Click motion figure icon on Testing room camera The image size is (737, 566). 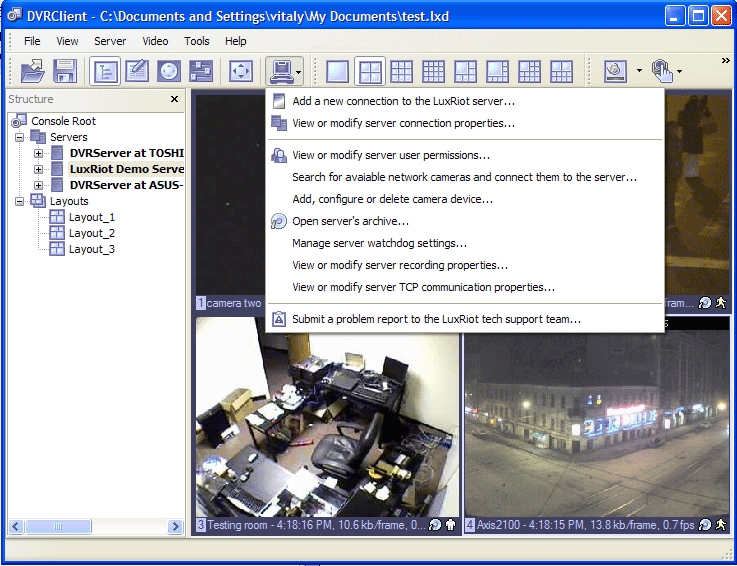[451, 525]
